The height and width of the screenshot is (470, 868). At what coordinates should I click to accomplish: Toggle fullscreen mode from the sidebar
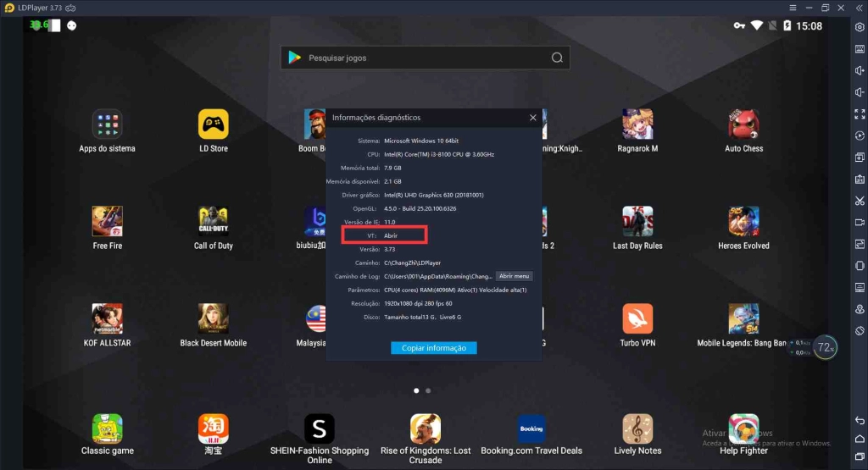click(x=859, y=114)
